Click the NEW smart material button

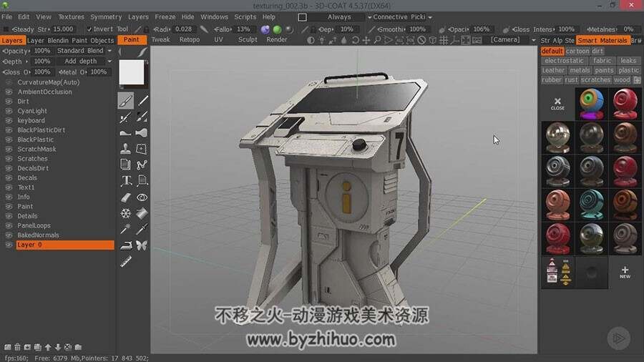pyautogui.click(x=625, y=273)
